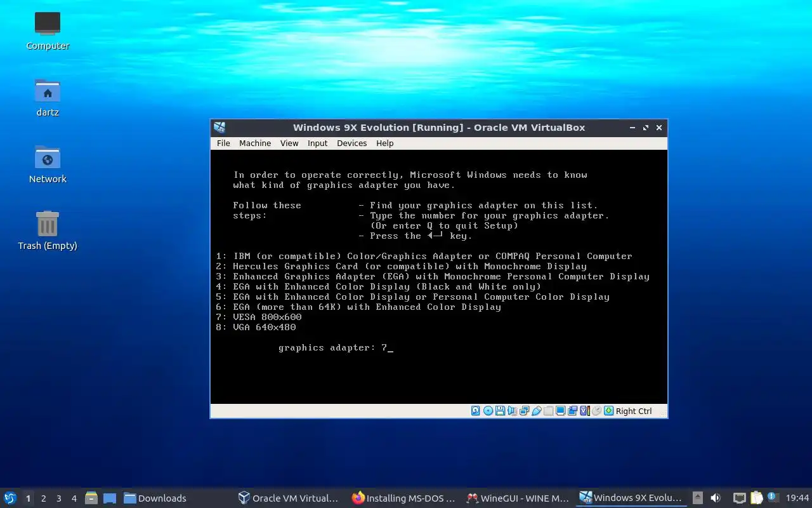Image resolution: width=812 pixels, height=508 pixels.
Task: Click Windows 9X Evolution taskbar entry
Action: 631,498
